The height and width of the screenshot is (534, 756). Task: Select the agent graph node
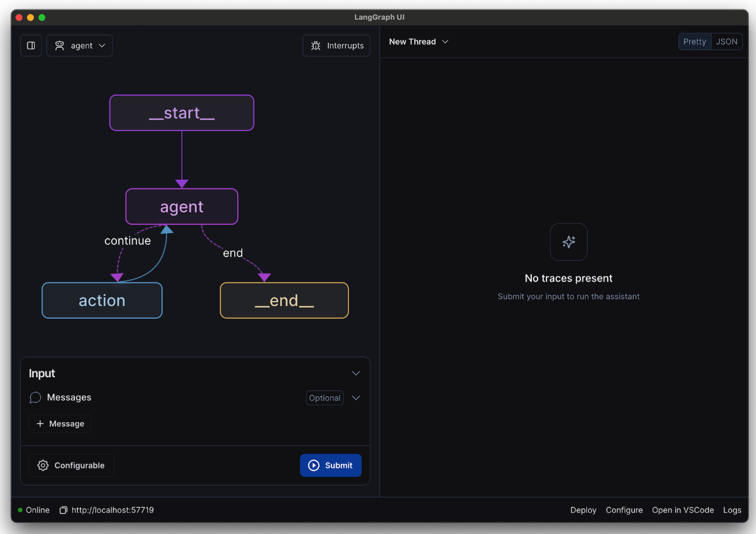coord(182,206)
